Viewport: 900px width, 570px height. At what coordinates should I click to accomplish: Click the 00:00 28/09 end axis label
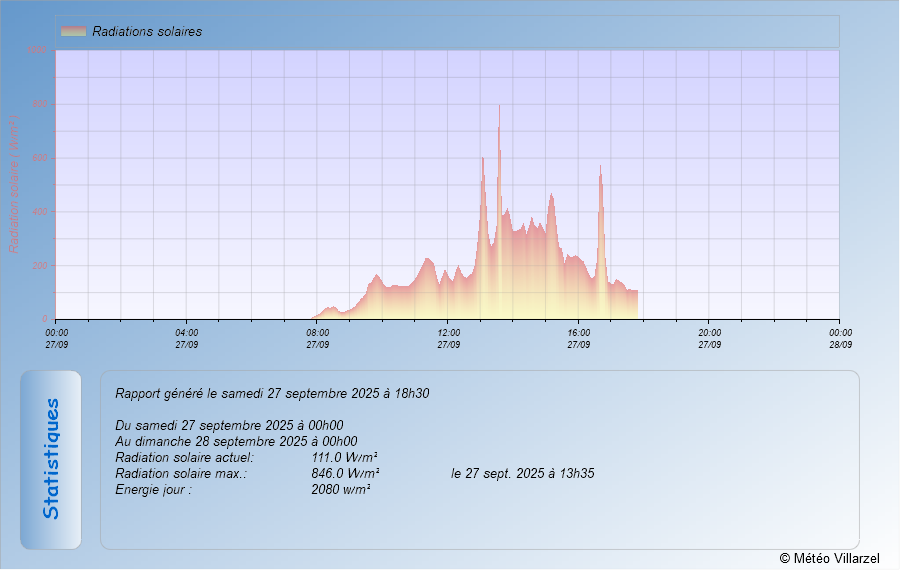pos(840,338)
